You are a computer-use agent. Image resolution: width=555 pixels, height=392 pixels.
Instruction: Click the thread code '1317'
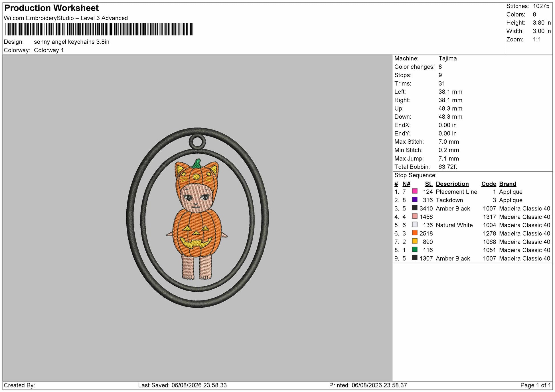pos(489,217)
